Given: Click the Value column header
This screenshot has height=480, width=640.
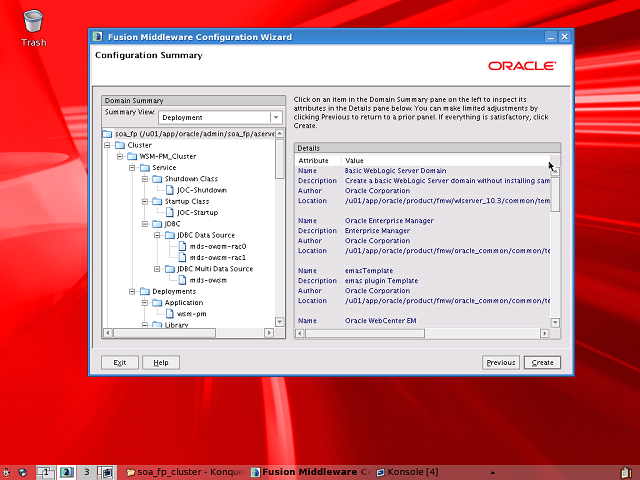Looking at the screenshot, I should 446,160.
